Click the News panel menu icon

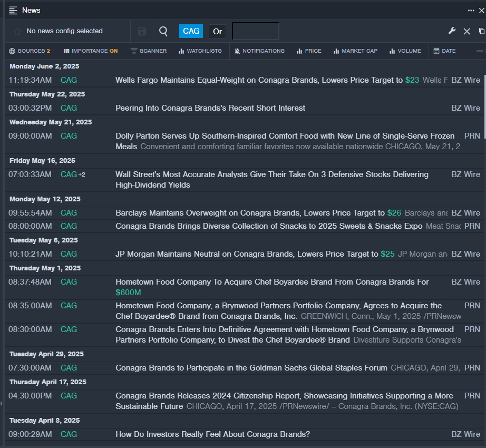13,11
